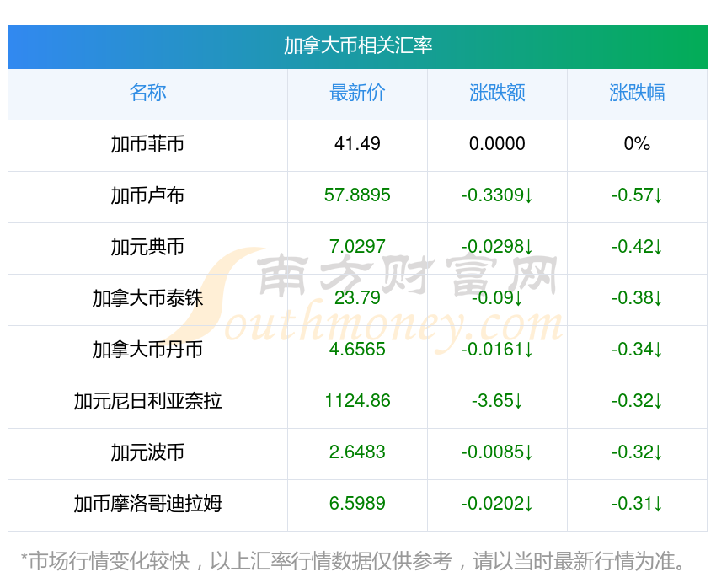Click the -0.38↓ change percentage

click(637, 298)
